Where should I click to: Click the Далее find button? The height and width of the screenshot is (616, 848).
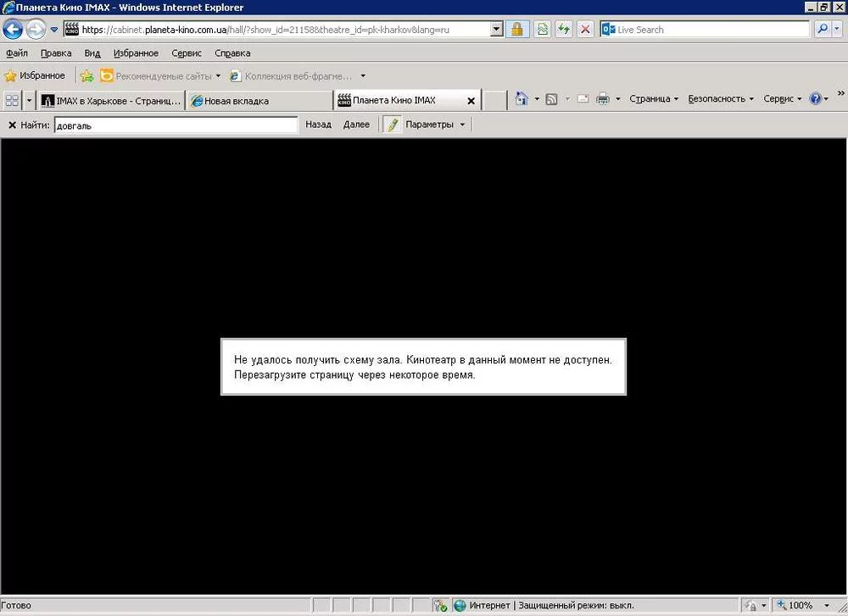click(356, 125)
